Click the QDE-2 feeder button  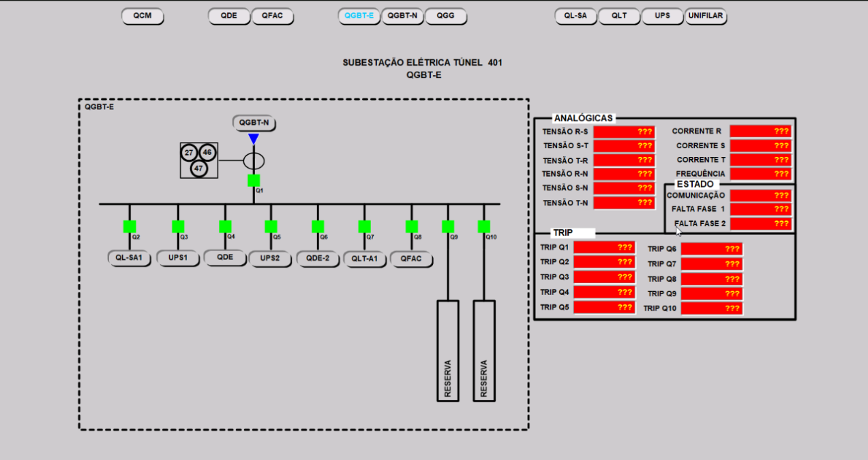click(x=318, y=258)
